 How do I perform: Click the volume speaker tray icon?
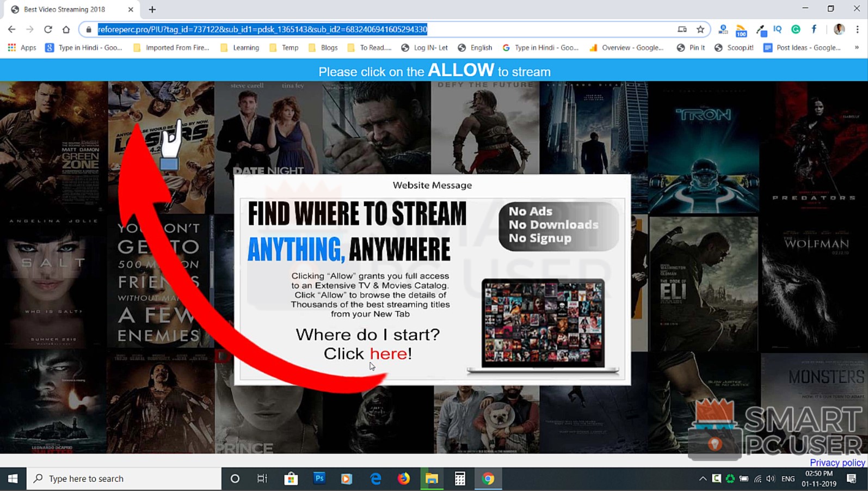pos(770,479)
